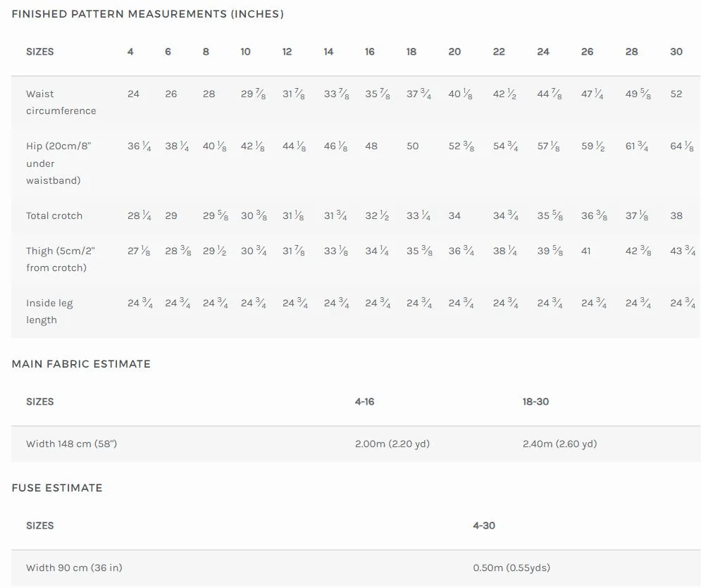
Task: Select the Total crotch row label
Action: tap(54, 215)
